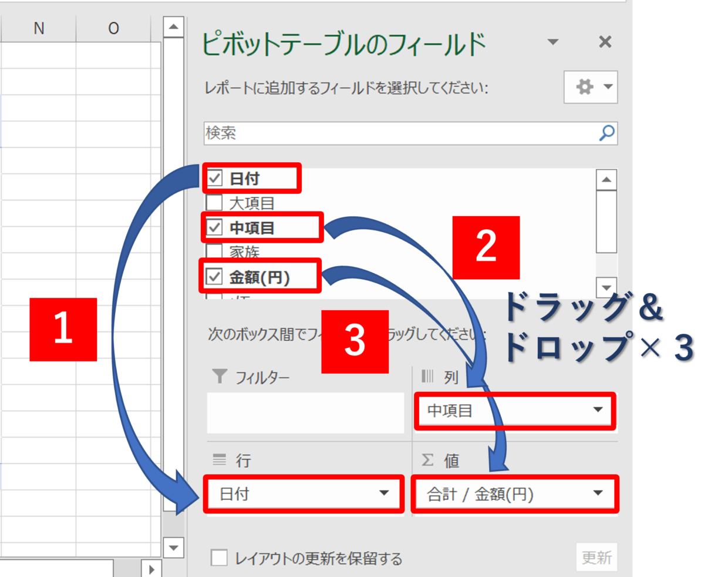The height and width of the screenshot is (577, 728).
Task: Open the 中項目 dropdown in columns area
Action: tap(598, 410)
